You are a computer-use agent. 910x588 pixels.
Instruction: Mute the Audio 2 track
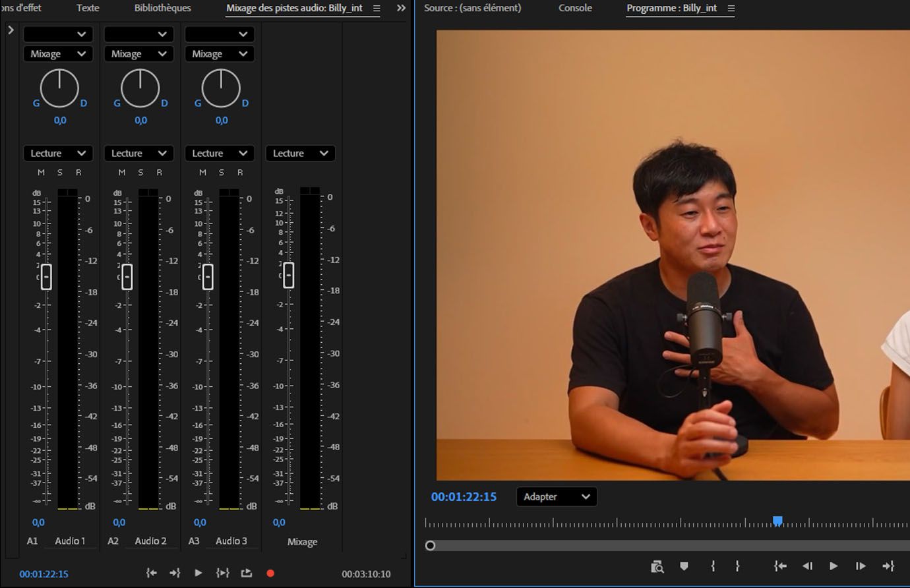pos(121,172)
